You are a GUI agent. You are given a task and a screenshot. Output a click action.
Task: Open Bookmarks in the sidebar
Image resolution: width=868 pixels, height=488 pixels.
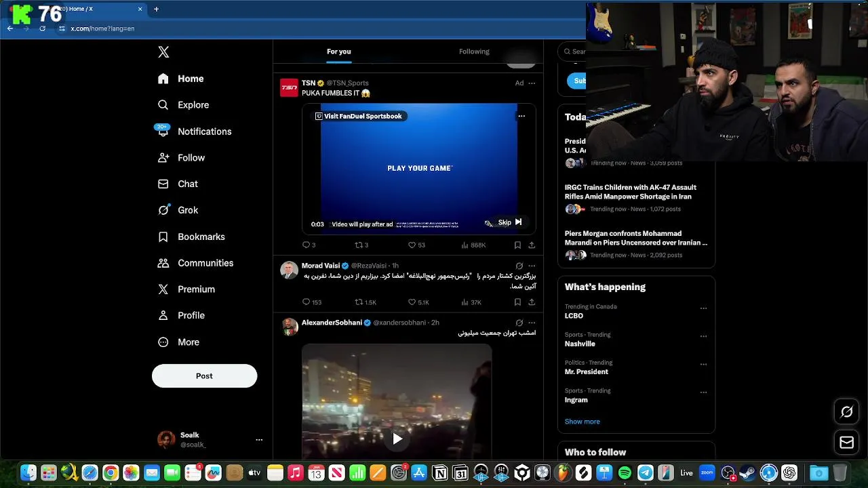191,237
